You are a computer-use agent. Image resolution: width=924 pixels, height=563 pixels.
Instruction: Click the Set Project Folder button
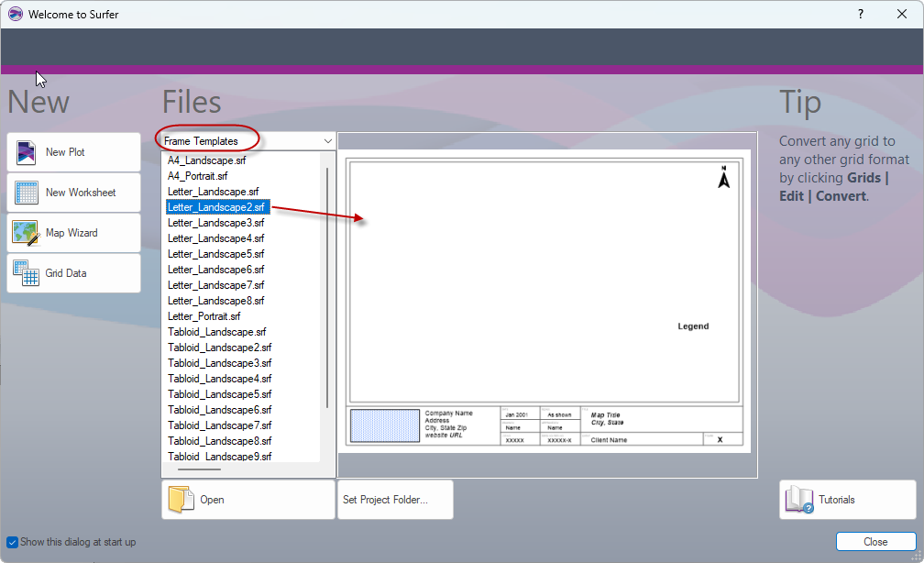click(395, 500)
